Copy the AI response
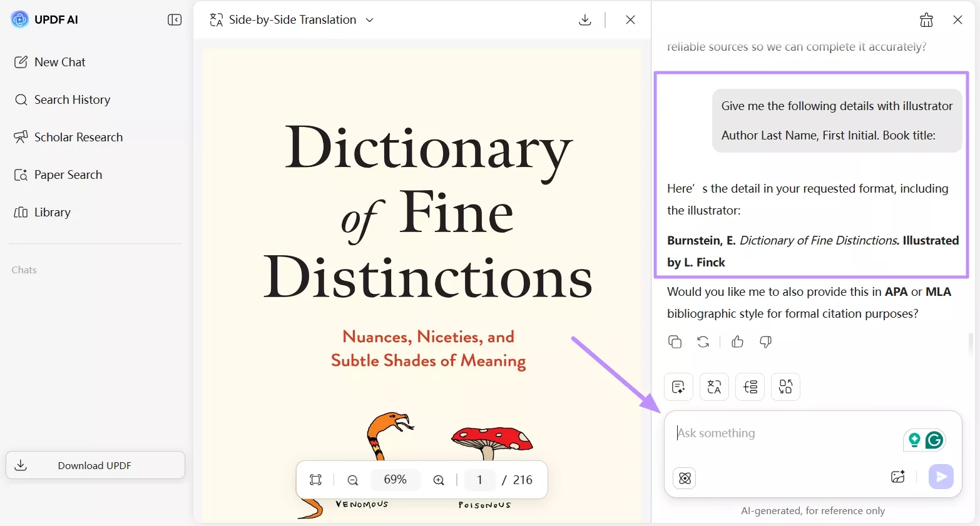The image size is (980, 526). 675,341
